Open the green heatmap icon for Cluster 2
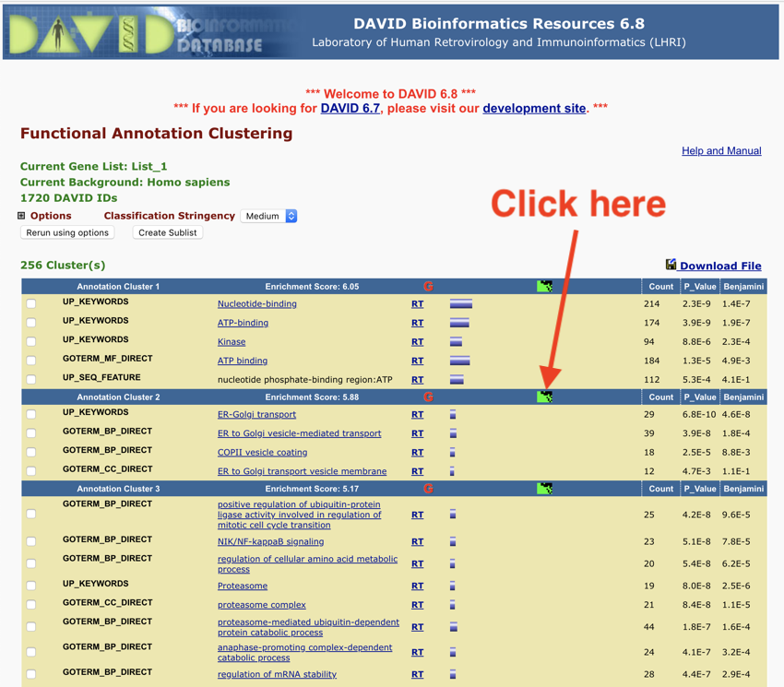Screen dimensions: 784x687 [x=545, y=397]
